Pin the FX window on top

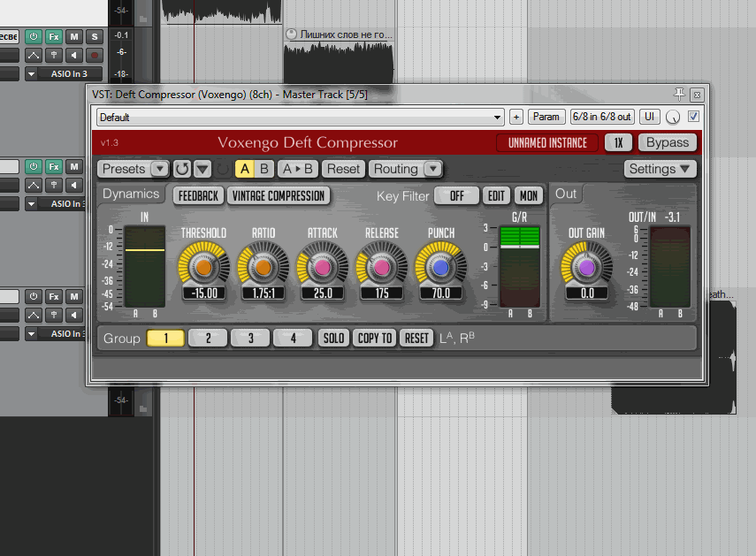tap(679, 94)
